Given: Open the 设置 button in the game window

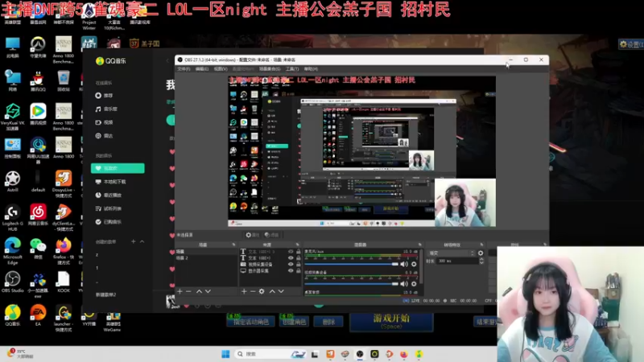Looking at the screenshot, I should pos(631,44).
